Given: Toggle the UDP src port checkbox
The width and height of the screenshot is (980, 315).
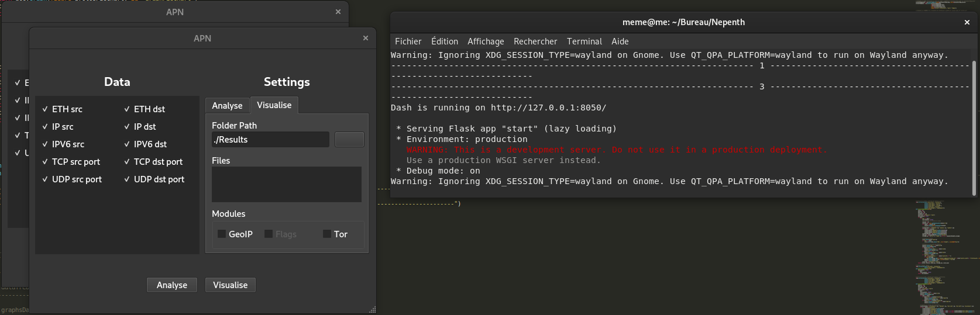Looking at the screenshot, I should (x=71, y=179).
